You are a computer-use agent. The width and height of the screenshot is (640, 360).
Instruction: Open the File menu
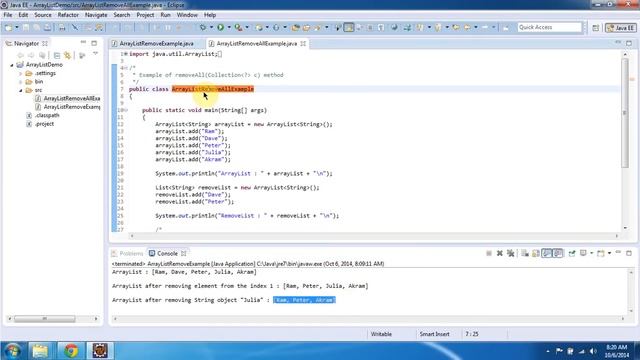(x=8, y=15)
